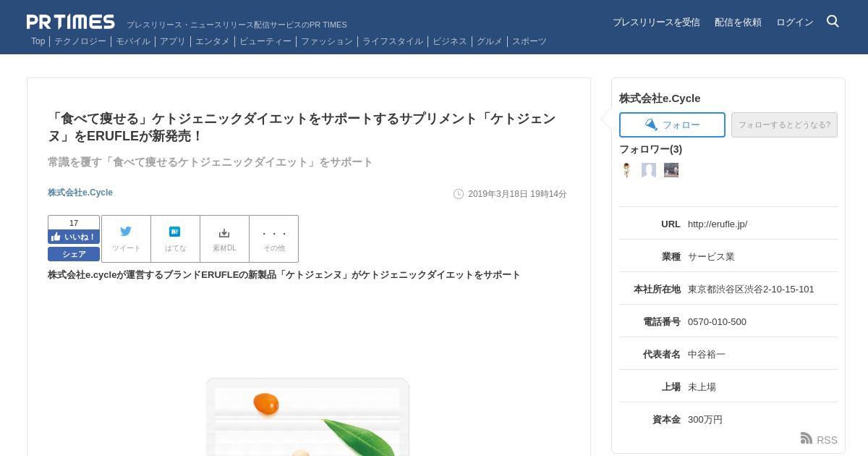This screenshot has height=456, width=868.
Task: Click the Facebook いいね！ thumbs-up button
Action: tap(74, 237)
